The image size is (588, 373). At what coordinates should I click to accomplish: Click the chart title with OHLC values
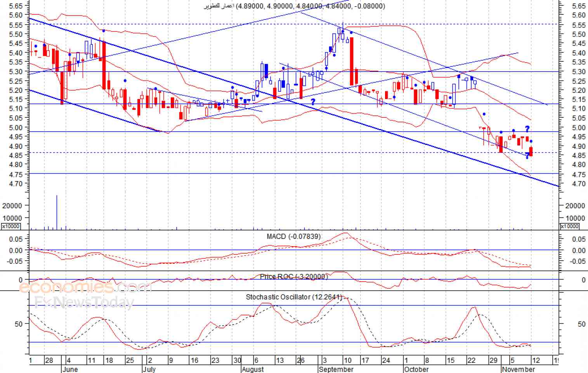pos(295,6)
